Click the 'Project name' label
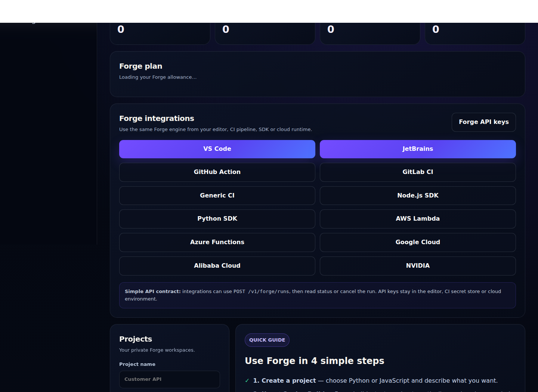The width and height of the screenshot is (538, 392). coord(137,364)
